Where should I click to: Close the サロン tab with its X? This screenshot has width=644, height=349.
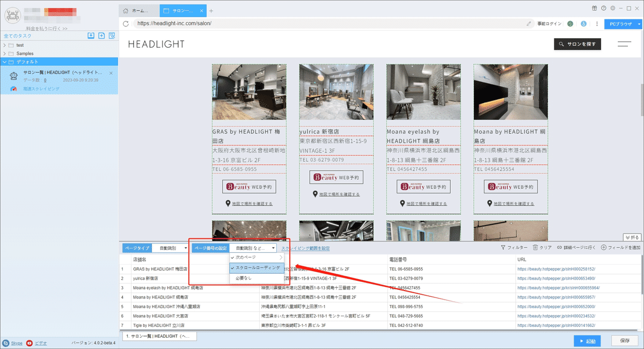[201, 11]
